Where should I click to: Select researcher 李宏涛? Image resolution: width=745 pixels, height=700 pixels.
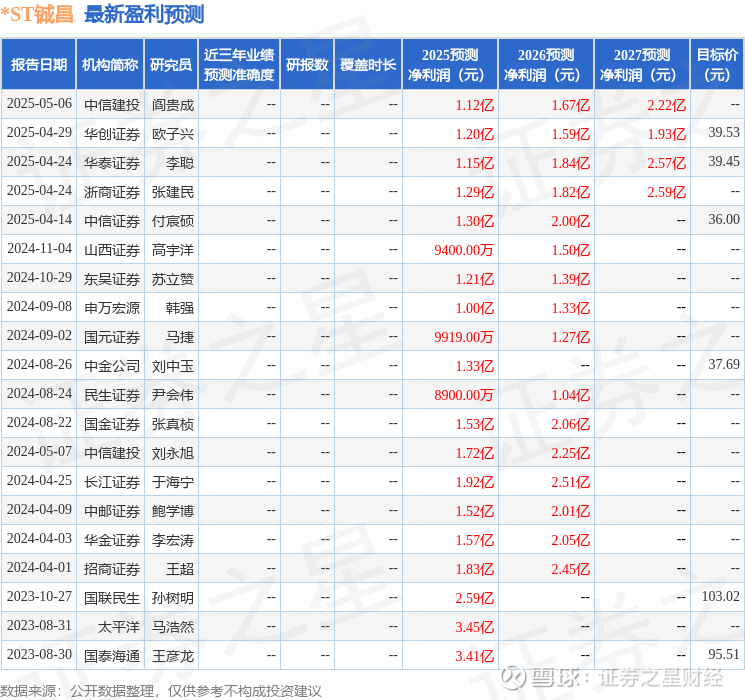(173, 540)
